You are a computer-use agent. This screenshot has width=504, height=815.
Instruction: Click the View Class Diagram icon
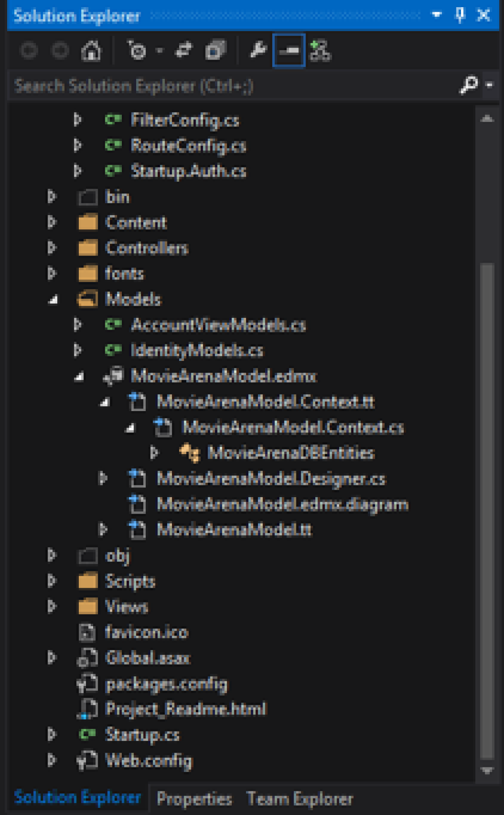(x=320, y=51)
